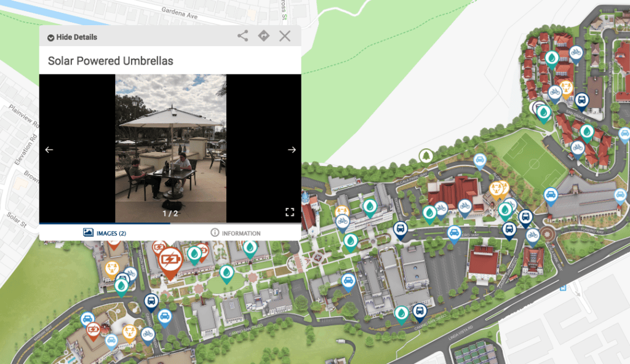Click the bicycle marker at top right housing
630x364 pixels.
tap(576, 55)
